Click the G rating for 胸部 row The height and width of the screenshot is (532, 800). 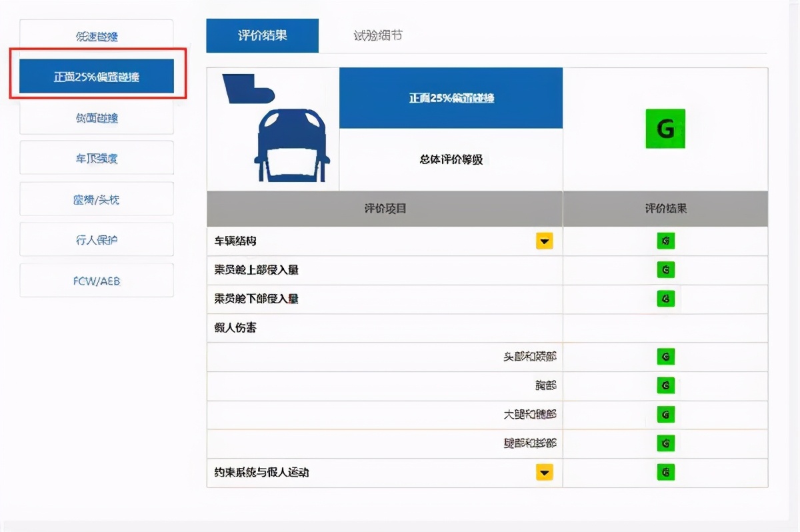pyautogui.click(x=665, y=385)
